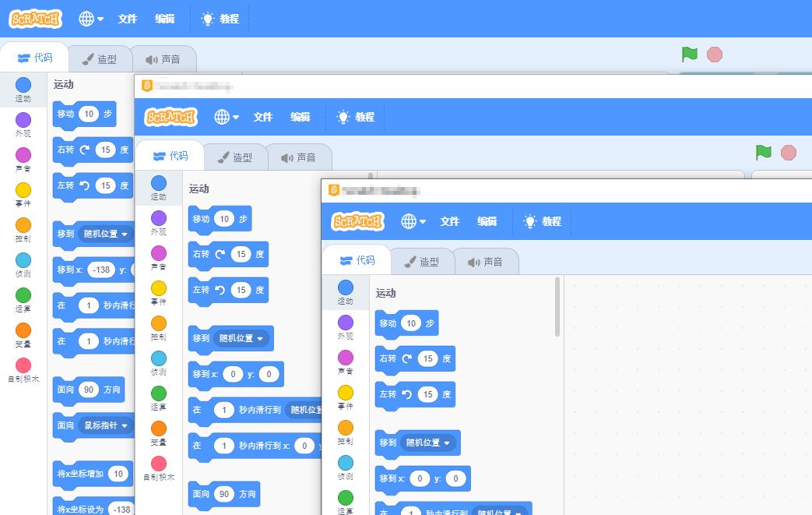
Task: Expand the 随机位置 dropdown in the front window's 移到 block
Action: [x=427, y=443]
